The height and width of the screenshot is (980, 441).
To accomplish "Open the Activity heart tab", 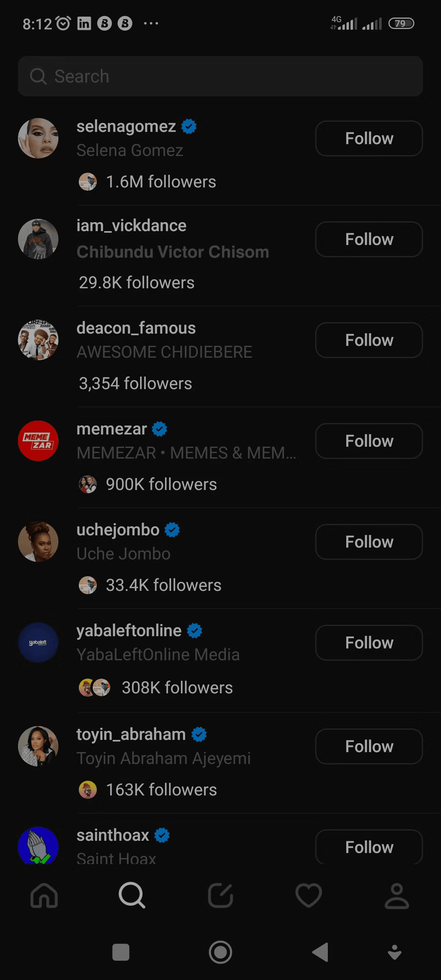I will (309, 896).
